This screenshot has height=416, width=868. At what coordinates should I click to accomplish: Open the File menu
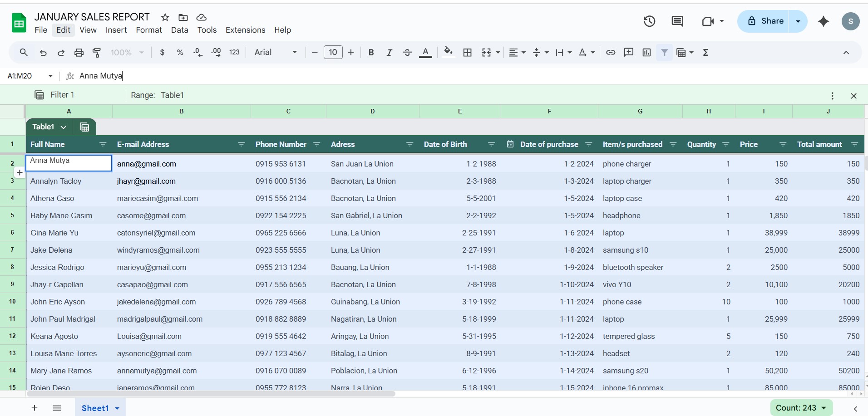coord(41,30)
